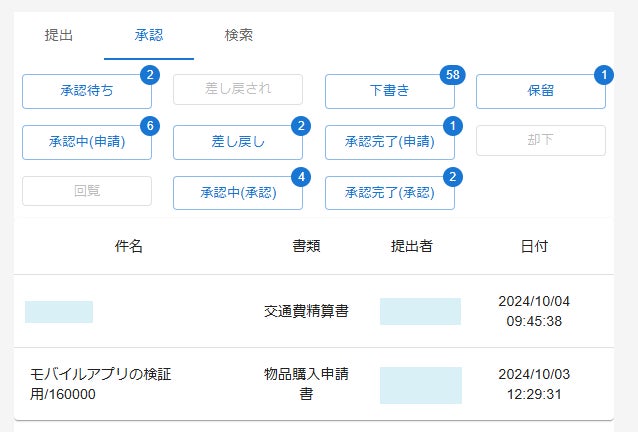Click the 承認待ち filter button

pyautogui.click(x=86, y=91)
